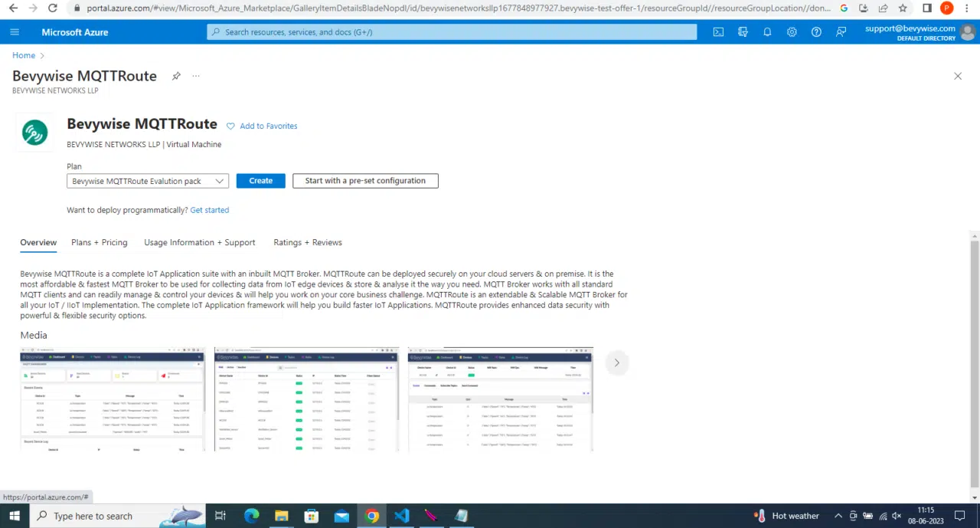Open the Microsoft Store taskbar icon
Image resolution: width=980 pixels, height=528 pixels.
click(x=311, y=516)
